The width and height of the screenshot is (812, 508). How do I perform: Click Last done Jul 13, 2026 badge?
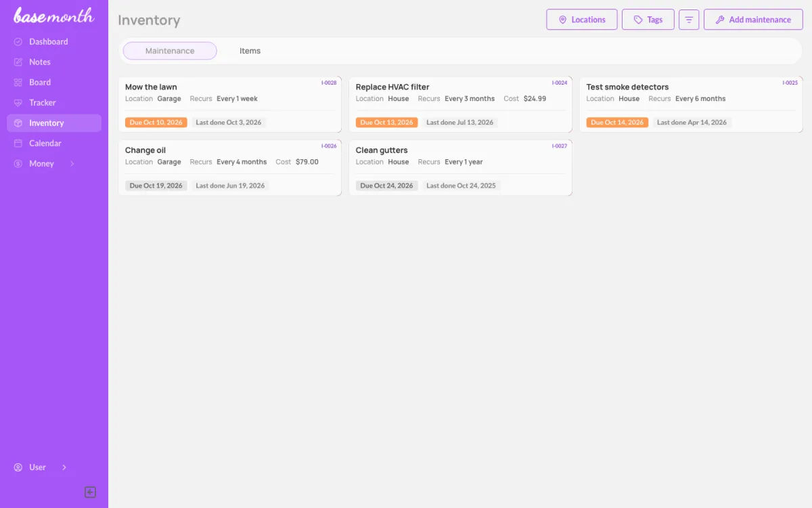[x=460, y=123]
